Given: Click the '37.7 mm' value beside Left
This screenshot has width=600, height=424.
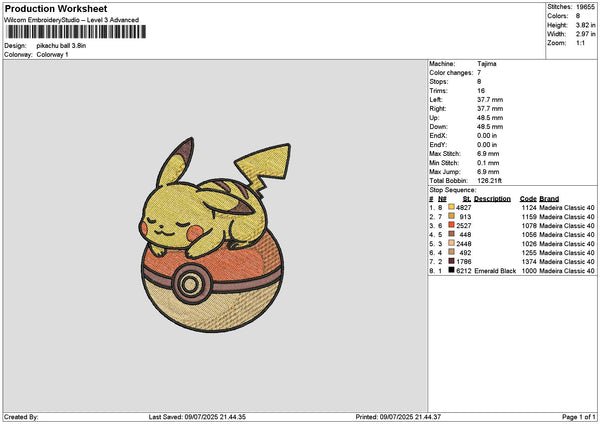Looking at the screenshot, I should 490,100.
